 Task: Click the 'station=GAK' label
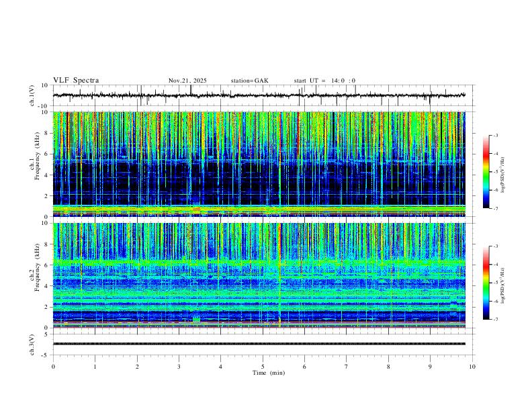click(249, 81)
